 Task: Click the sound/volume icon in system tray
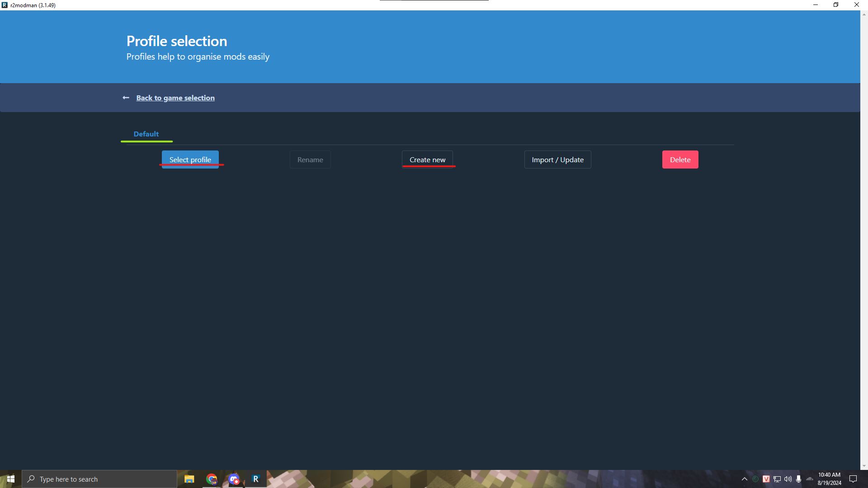click(788, 479)
